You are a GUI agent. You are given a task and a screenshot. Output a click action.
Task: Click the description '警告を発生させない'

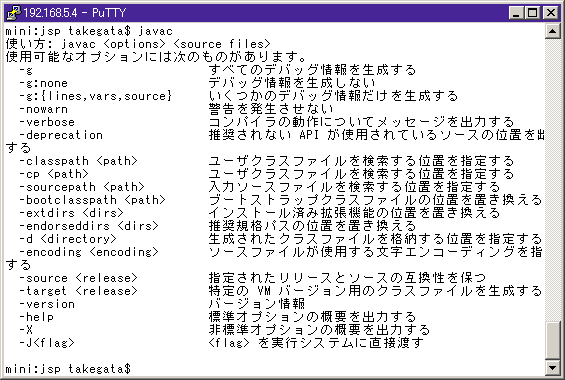[x=271, y=109]
